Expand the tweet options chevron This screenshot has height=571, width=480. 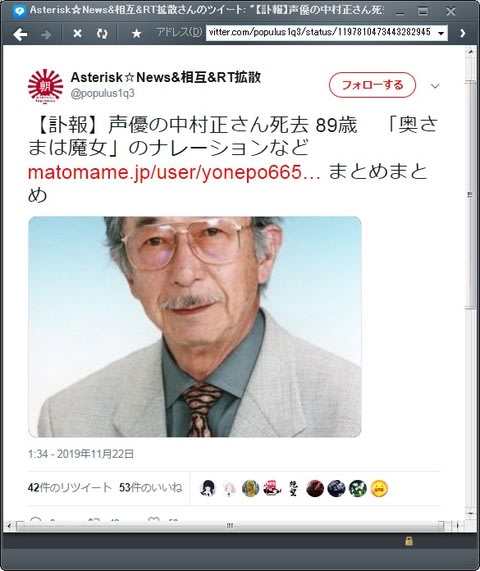[435, 86]
